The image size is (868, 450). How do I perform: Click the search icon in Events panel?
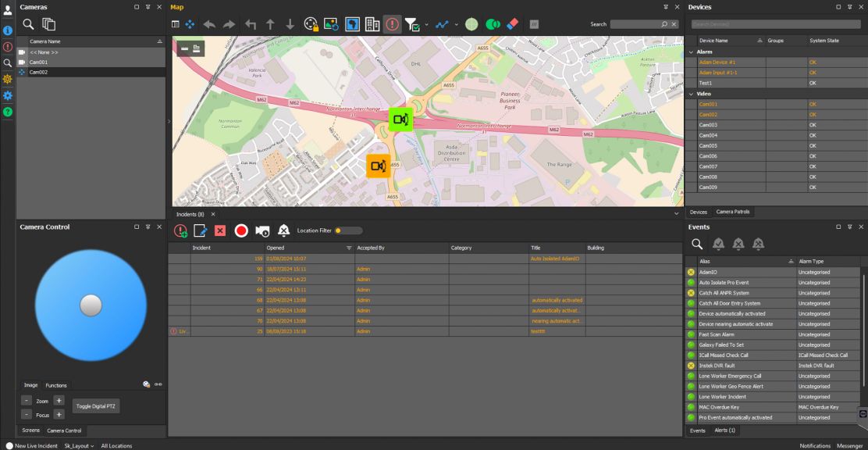[x=696, y=245]
